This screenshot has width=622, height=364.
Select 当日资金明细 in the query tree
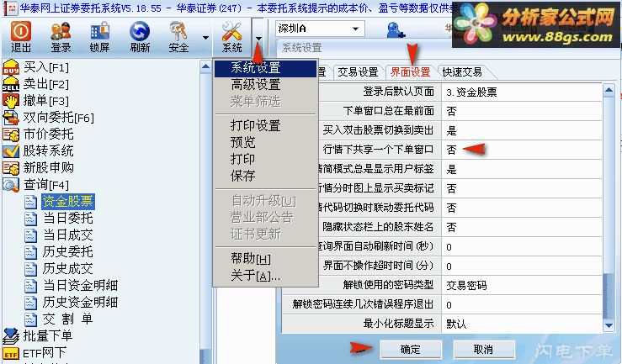(80, 285)
